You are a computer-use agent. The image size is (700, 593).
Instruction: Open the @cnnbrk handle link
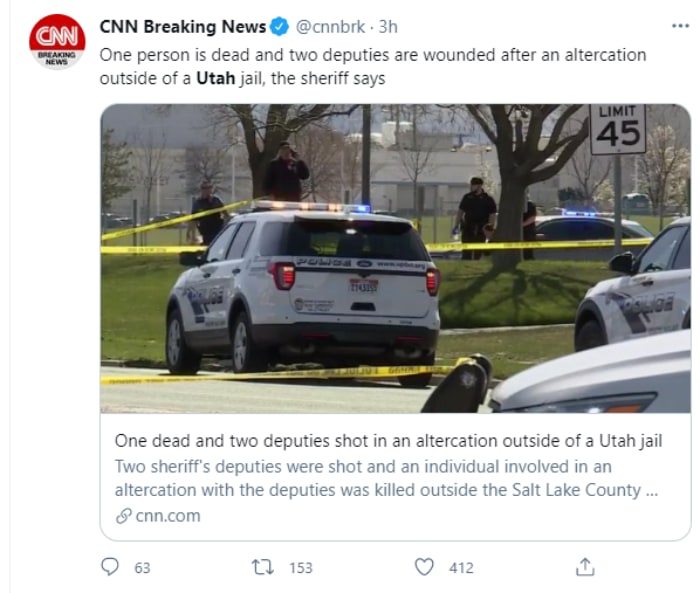tap(327, 27)
